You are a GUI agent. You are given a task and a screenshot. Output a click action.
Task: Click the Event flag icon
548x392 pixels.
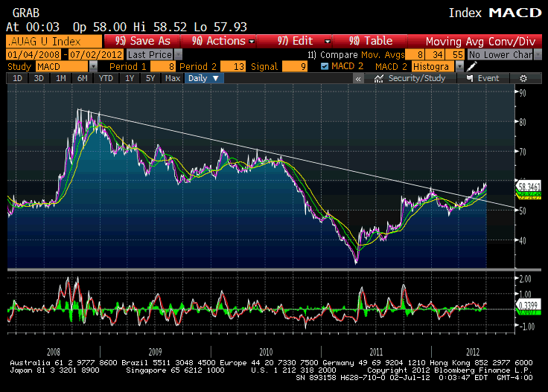click(x=470, y=78)
